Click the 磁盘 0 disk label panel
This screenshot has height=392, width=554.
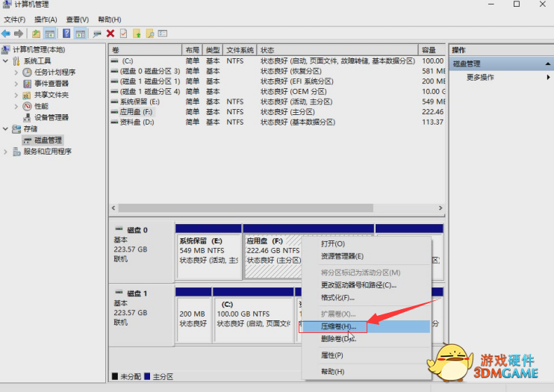pyautogui.click(x=141, y=252)
